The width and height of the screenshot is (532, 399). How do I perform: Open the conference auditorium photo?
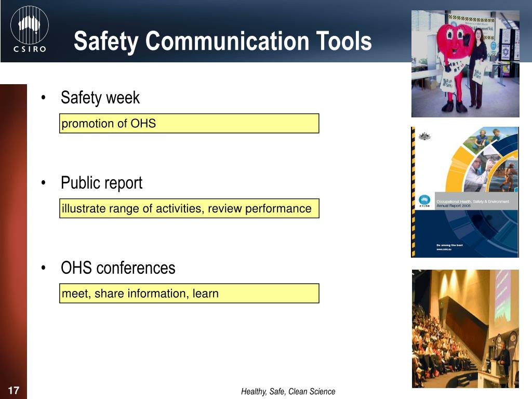pos(465,329)
